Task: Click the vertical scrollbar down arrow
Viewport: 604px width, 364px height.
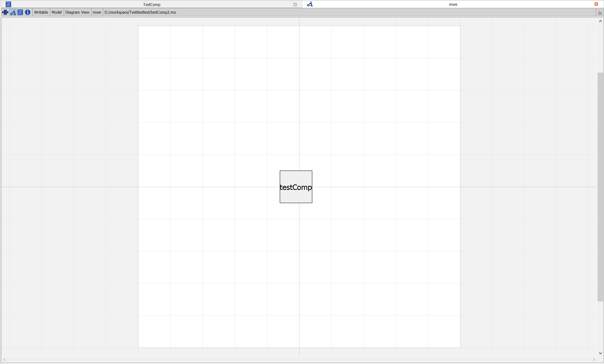Action: point(600,353)
